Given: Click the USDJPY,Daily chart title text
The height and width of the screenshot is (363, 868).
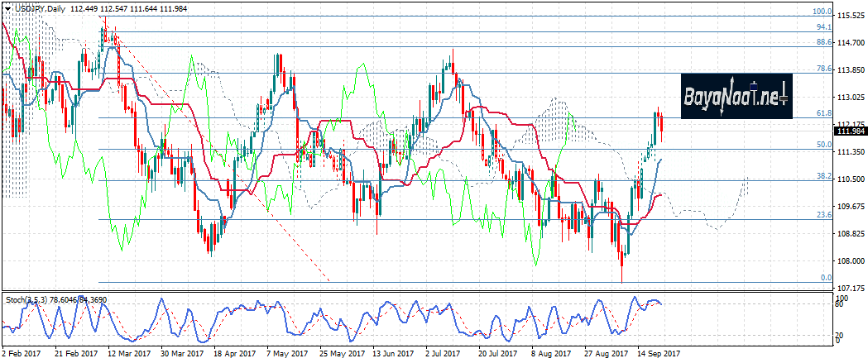Looking at the screenshot, I should [38, 7].
